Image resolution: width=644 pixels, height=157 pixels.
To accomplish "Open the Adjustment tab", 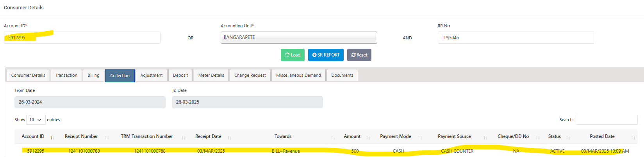I will pos(152,75).
